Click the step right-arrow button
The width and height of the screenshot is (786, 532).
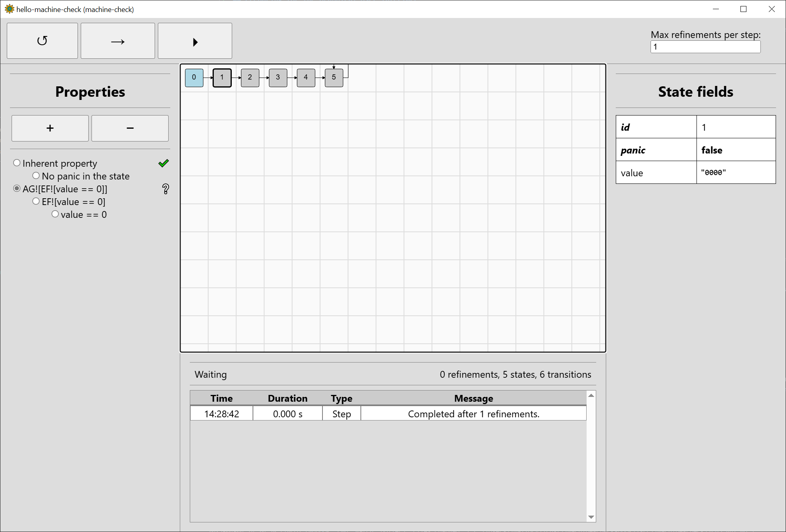(x=117, y=41)
